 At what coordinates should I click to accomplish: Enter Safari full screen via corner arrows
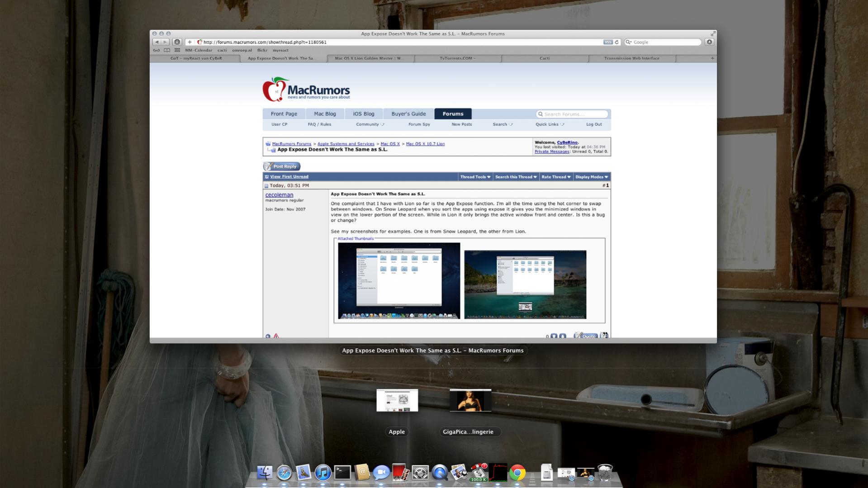click(712, 33)
